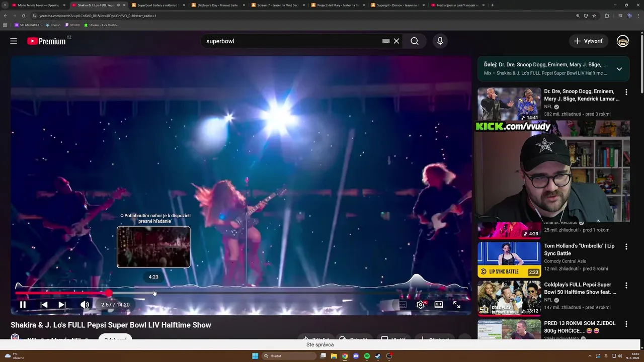Skip to the next video
This screenshot has width=644, height=362.
click(62, 305)
